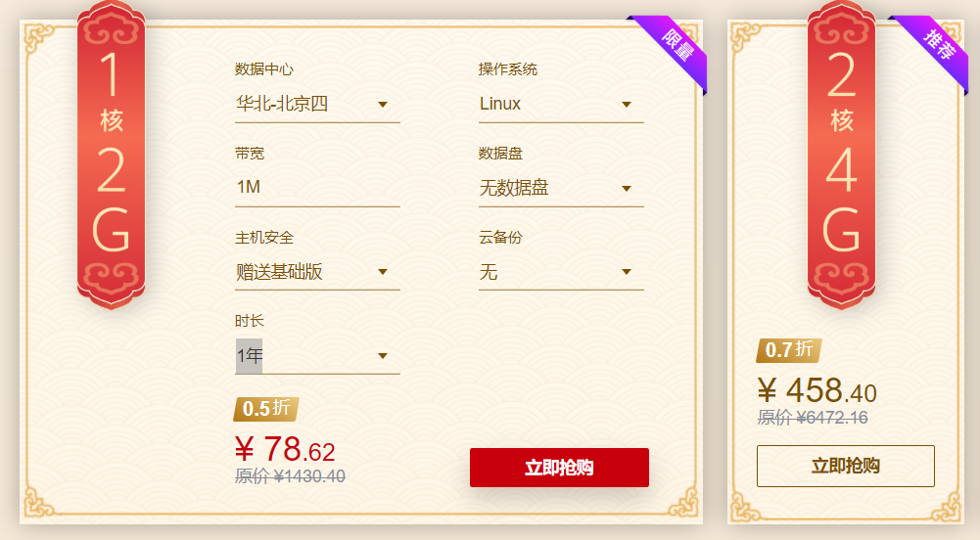Click the 原价 ¥1430.40 strikethrough price
The height and width of the screenshot is (540, 980).
(x=290, y=476)
